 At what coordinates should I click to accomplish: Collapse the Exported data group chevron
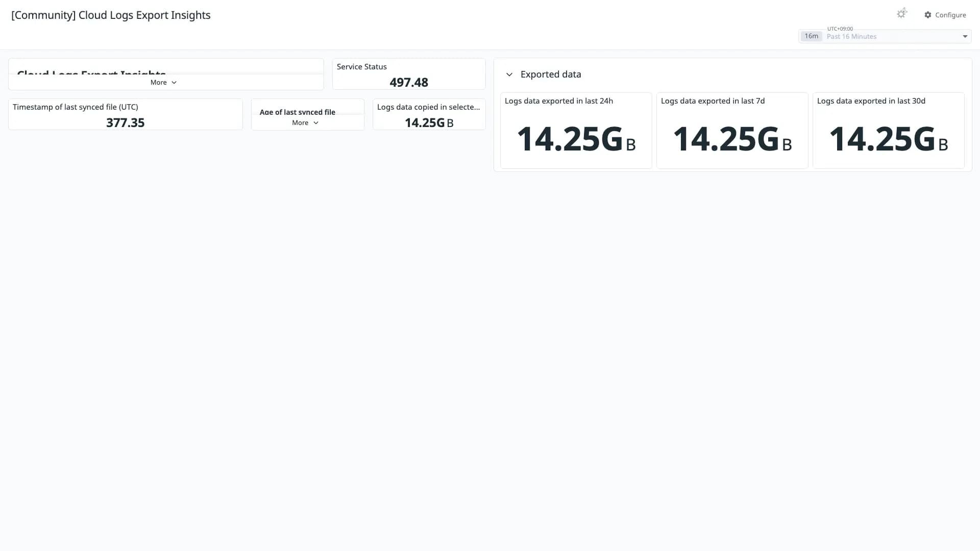(509, 74)
